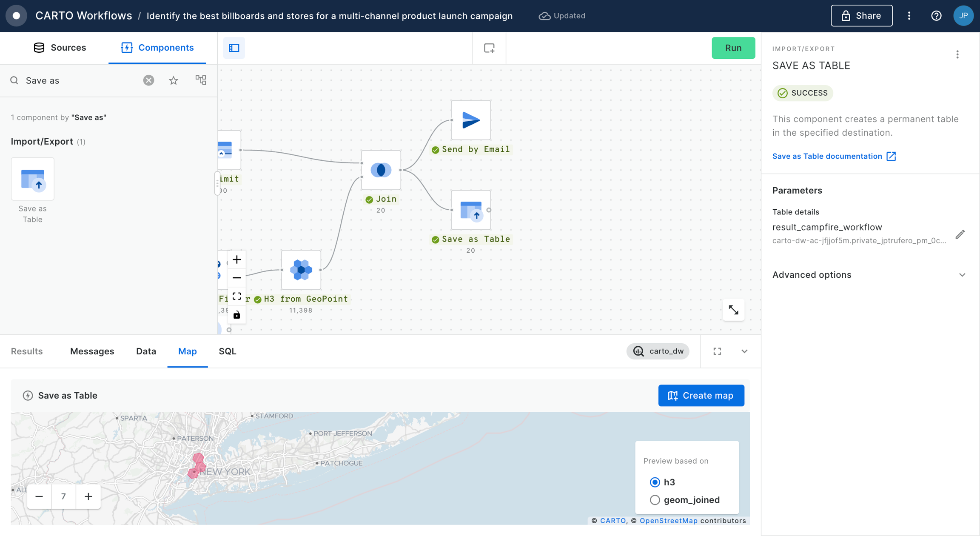The width and height of the screenshot is (980, 536).
Task: Select the h3 preview radio option
Action: pos(655,482)
